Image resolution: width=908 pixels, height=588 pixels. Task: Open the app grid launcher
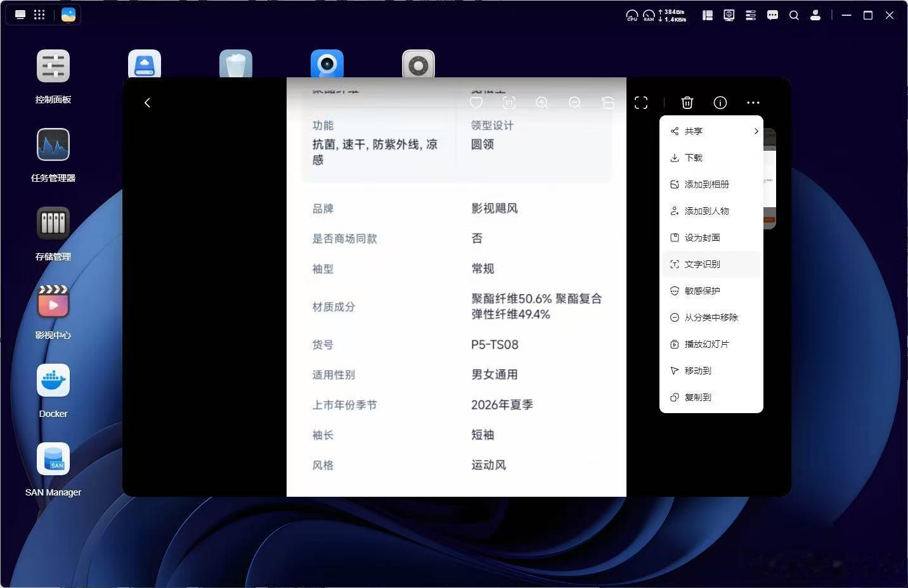(39, 15)
